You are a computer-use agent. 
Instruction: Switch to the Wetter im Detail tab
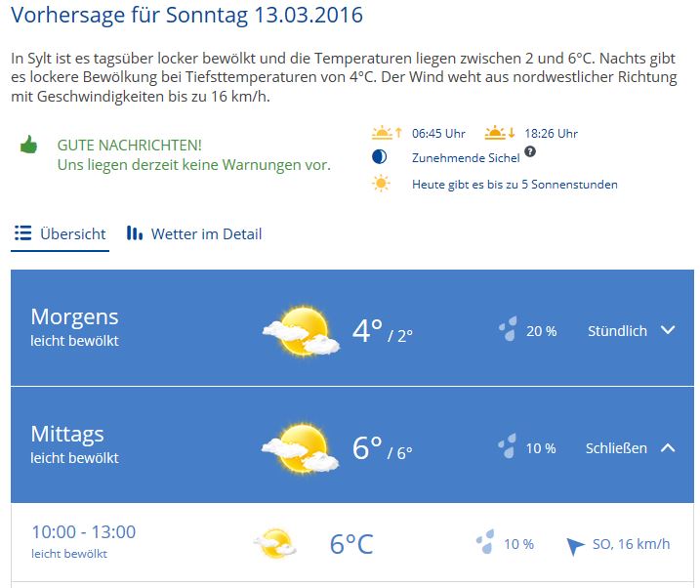click(x=194, y=234)
